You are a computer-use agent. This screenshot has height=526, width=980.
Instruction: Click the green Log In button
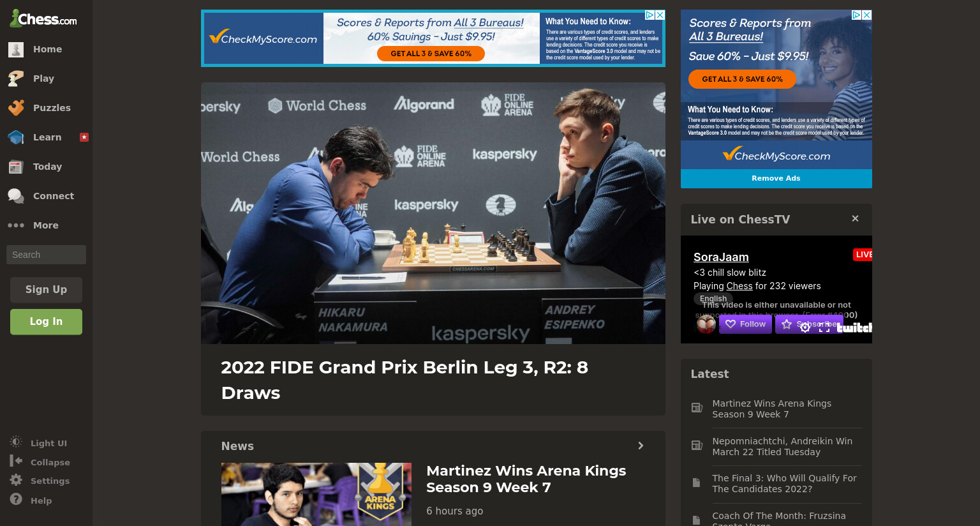pyautogui.click(x=46, y=322)
